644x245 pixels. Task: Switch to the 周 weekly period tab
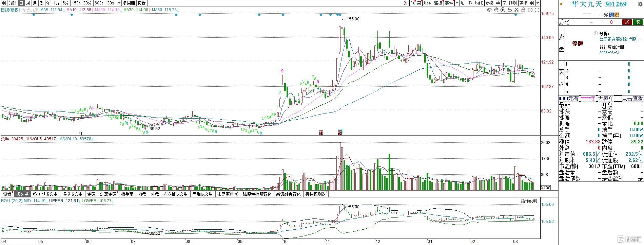coord(28,3)
